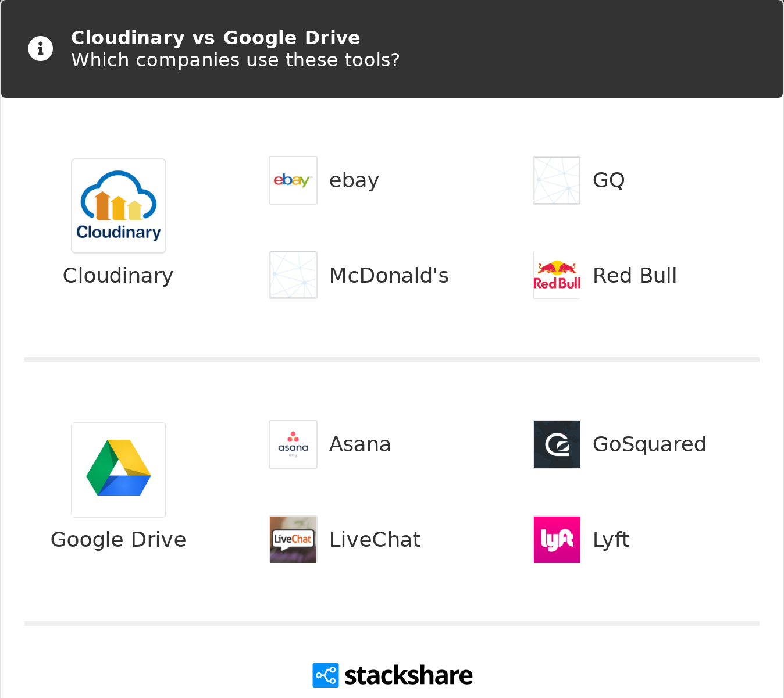Open the McDonald's company name link
The image size is (784, 698).
389,276
